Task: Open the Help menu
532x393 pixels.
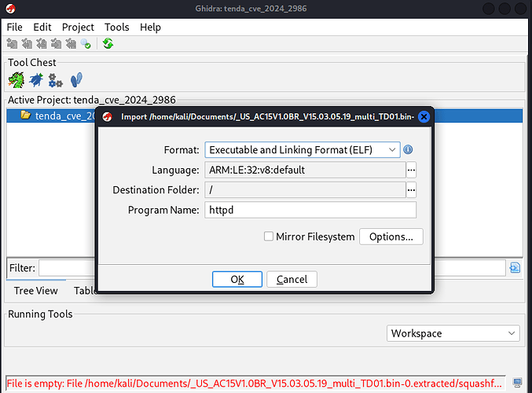Action: point(150,28)
